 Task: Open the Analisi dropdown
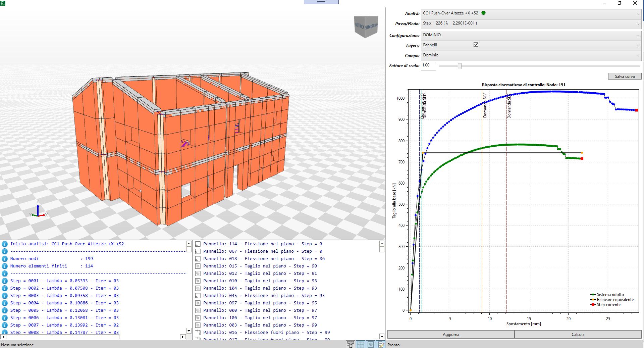click(531, 13)
